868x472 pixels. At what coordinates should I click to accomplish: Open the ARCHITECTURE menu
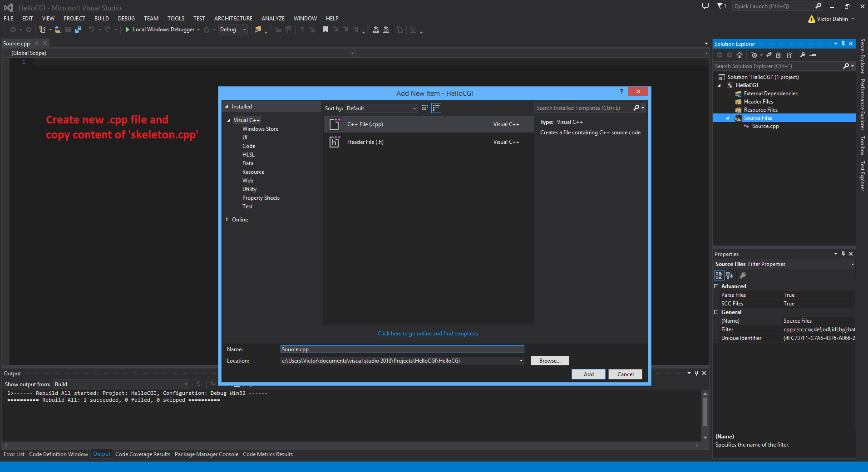[x=233, y=19]
